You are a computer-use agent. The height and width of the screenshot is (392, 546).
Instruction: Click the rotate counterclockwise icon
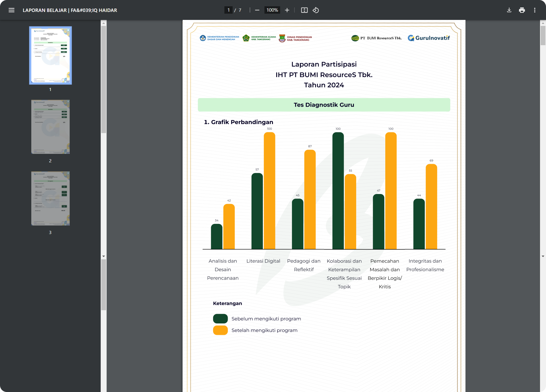[316, 10]
